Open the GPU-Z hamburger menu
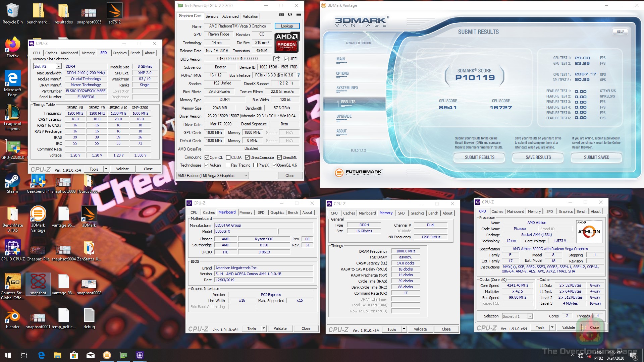Image resolution: width=644 pixels, height=362 pixels. [x=298, y=14]
